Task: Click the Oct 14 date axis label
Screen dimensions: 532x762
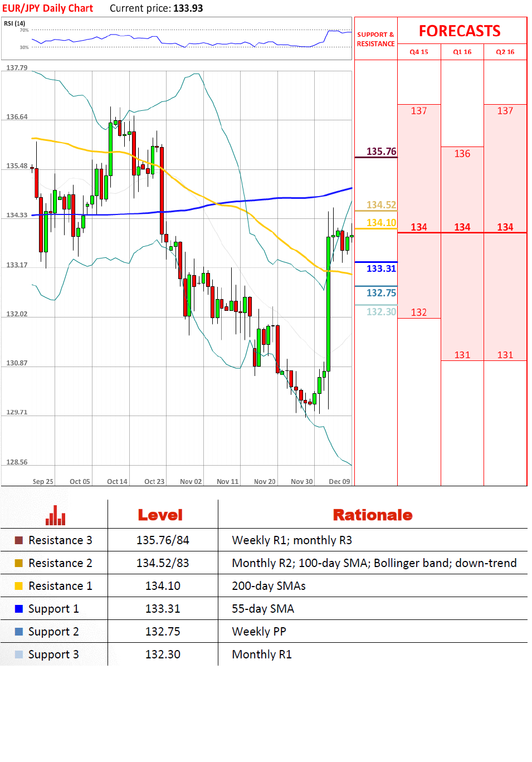Action: point(117,481)
